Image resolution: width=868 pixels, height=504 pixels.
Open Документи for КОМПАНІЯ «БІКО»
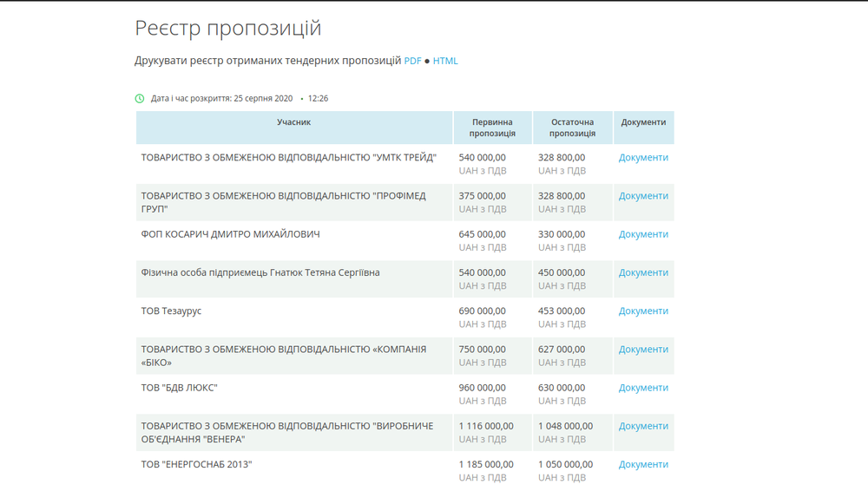(x=643, y=349)
